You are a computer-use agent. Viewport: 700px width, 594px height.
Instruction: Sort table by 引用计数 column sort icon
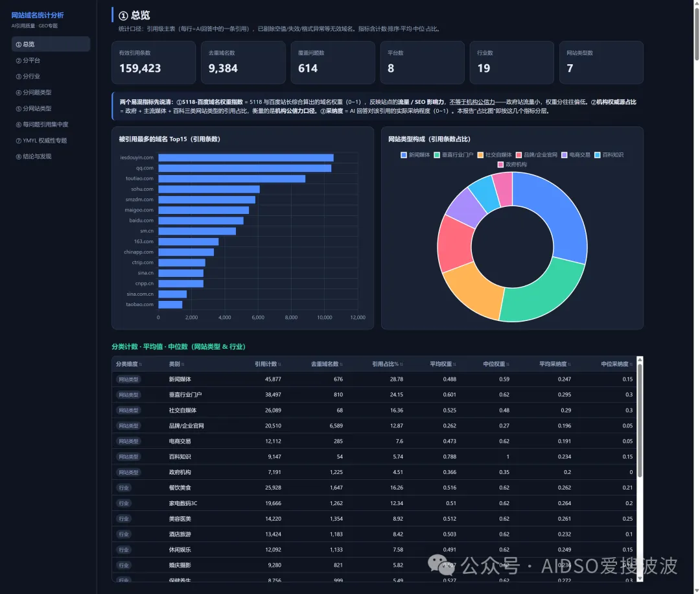coord(279,364)
